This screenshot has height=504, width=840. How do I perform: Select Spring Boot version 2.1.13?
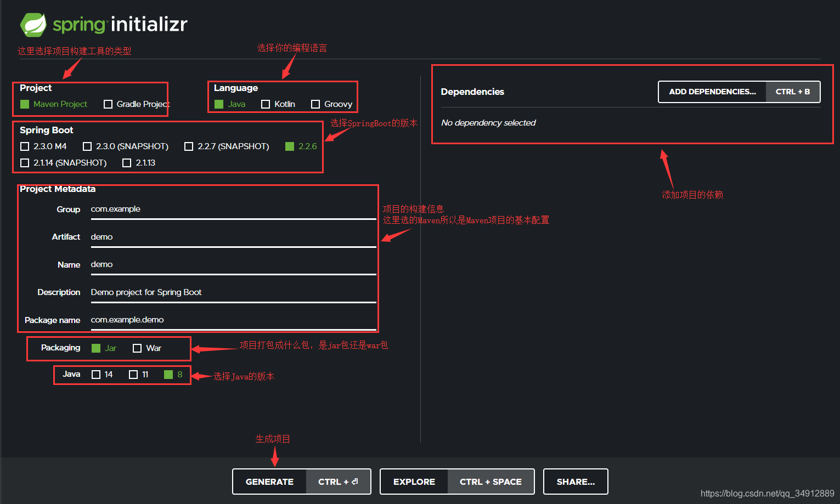click(139, 163)
